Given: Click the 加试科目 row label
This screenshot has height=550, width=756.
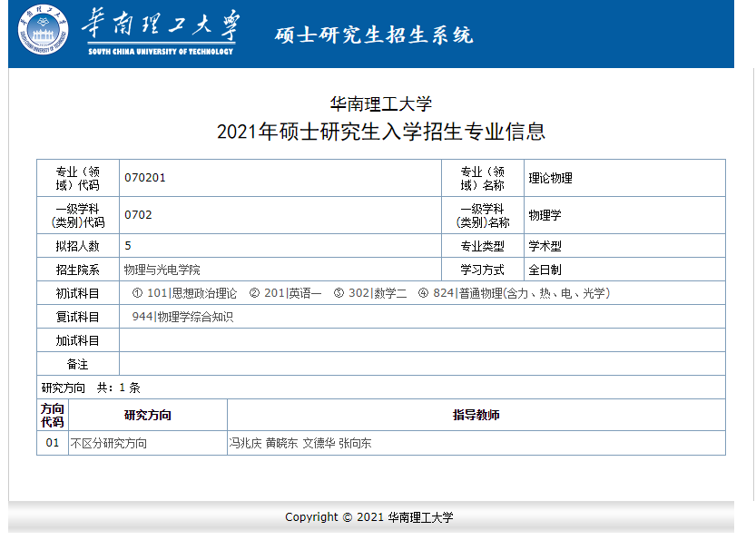Looking at the screenshot, I should point(78,340).
